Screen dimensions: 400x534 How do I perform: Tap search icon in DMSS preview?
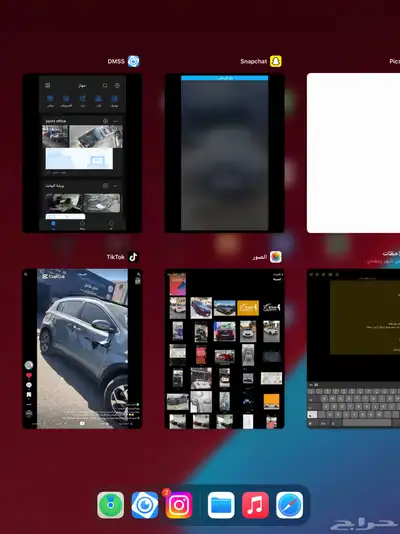(x=105, y=85)
